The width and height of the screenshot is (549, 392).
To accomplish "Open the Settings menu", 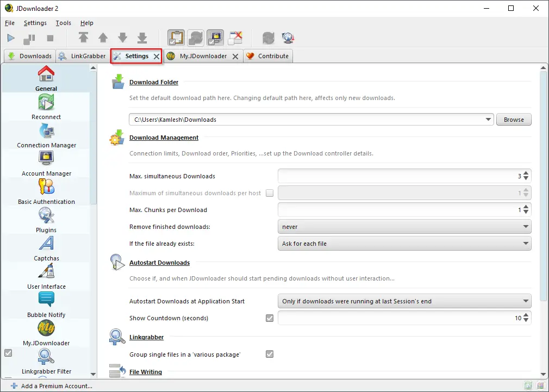I will click(x=35, y=23).
